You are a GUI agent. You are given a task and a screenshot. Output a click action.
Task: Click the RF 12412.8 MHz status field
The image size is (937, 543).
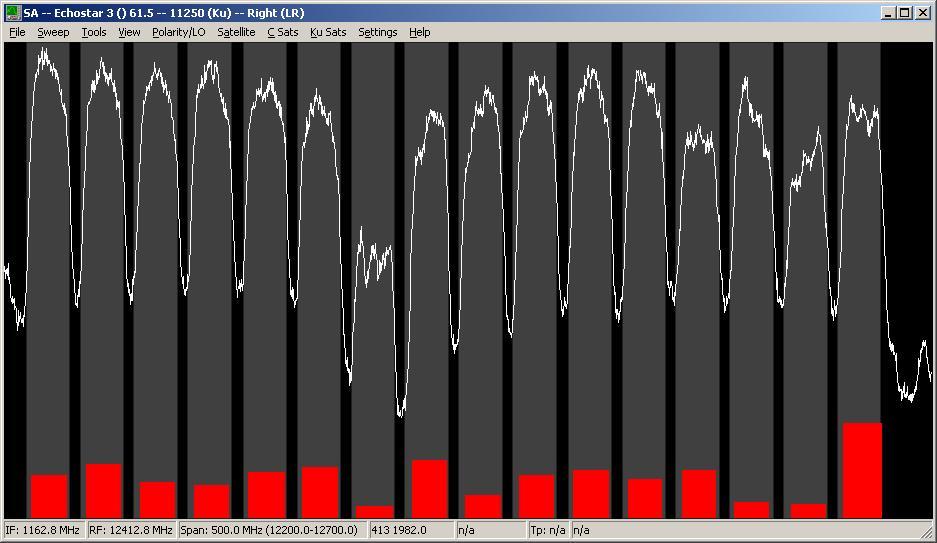tap(131, 530)
